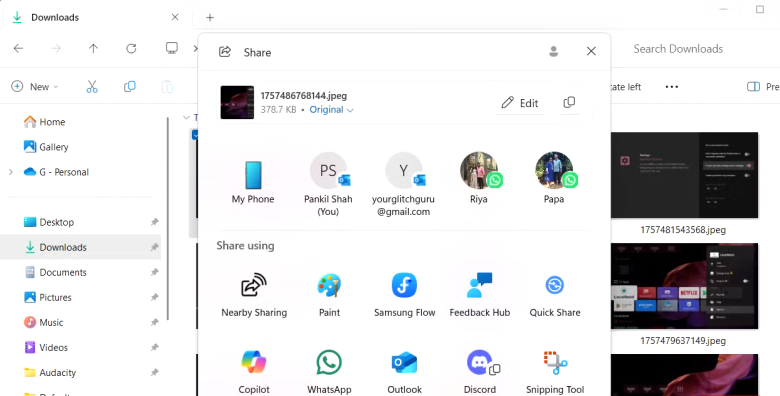The image size is (780, 396).
Task: Toggle the Preview pane
Action: pyautogui.click(x=763, y=87)
